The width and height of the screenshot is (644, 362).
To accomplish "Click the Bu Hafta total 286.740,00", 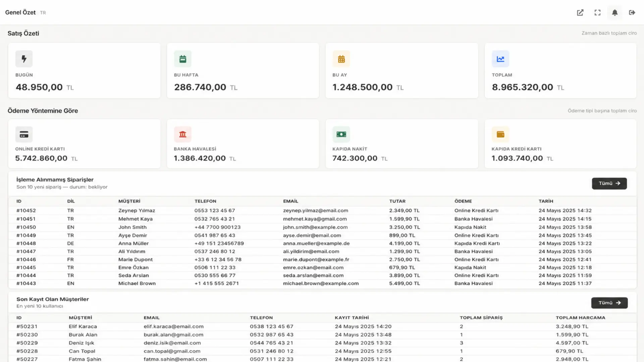I will (200, 87).
